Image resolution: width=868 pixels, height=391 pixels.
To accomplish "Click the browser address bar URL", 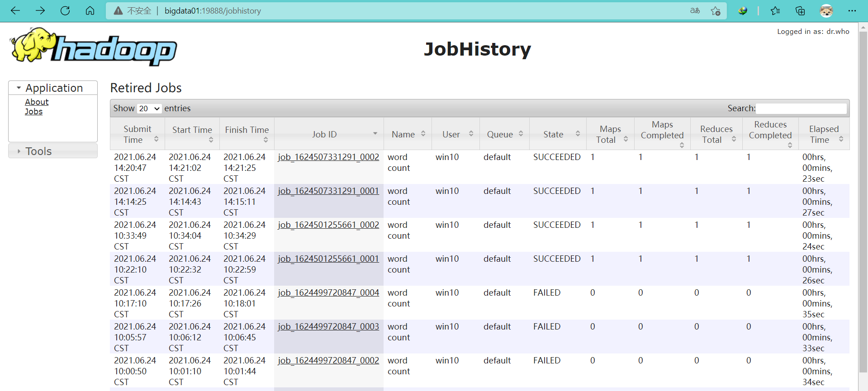I will pyautogui.click(x=213, y=11).
